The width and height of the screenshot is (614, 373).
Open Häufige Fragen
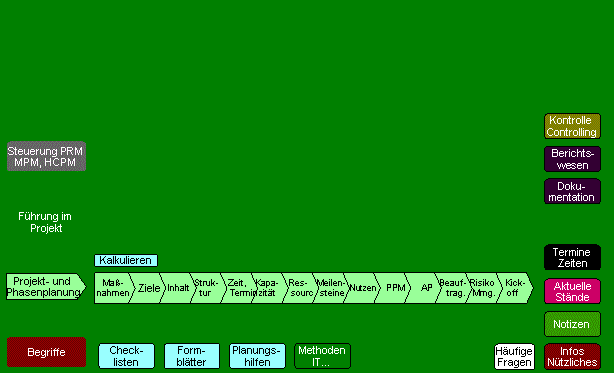click(x=514, y=357)
